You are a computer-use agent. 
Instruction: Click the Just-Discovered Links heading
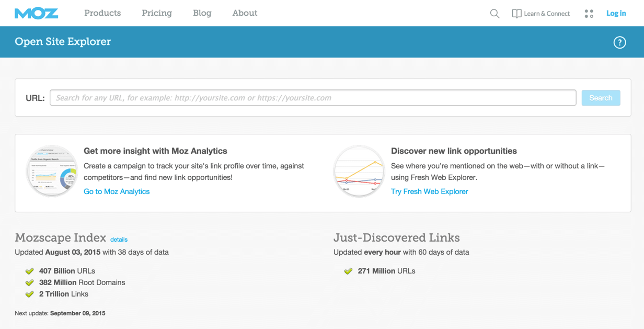tap(397, 238)
